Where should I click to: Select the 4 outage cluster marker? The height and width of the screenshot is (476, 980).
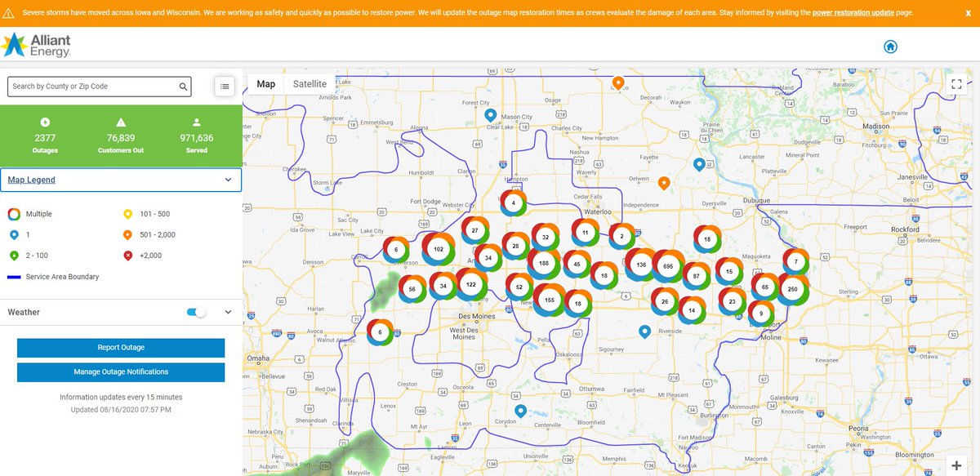(513, 202)
